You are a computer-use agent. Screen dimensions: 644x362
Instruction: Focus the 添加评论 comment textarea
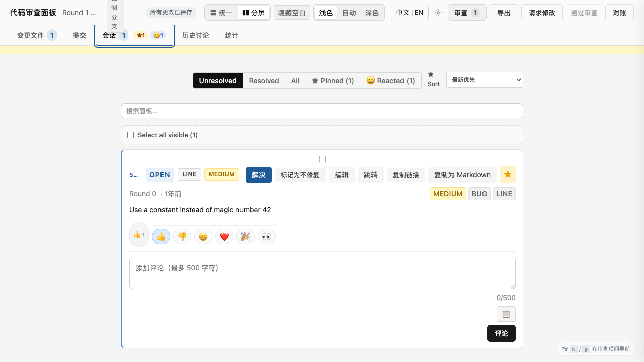coord(323,273)
